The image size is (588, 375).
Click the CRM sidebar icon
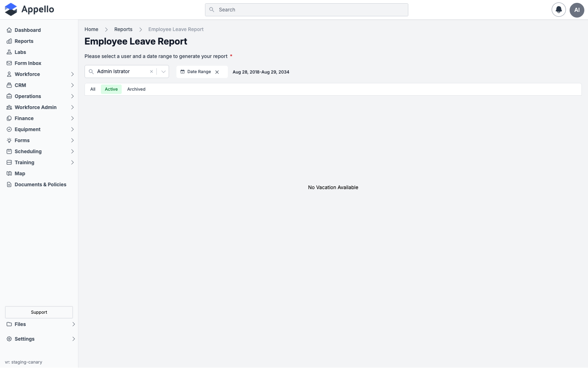(9, 85)
